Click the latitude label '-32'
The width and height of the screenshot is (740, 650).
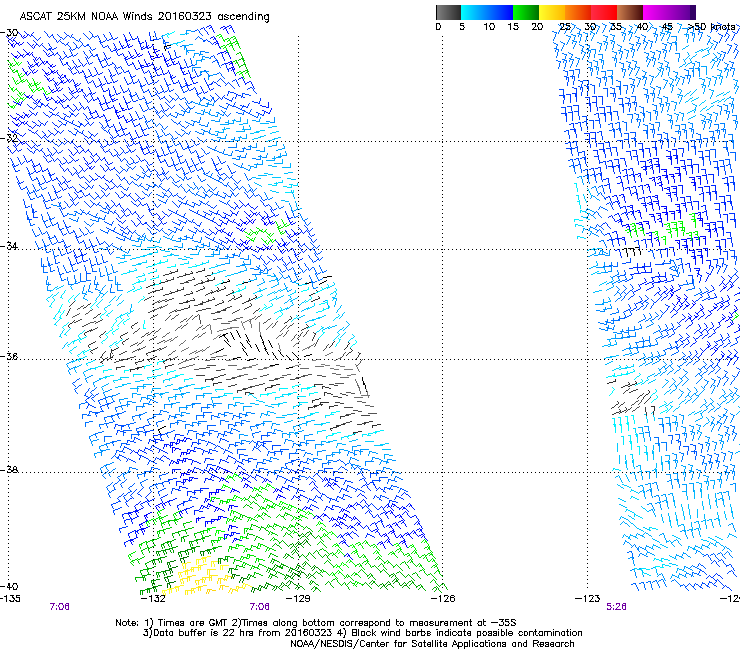coord(10,138)
